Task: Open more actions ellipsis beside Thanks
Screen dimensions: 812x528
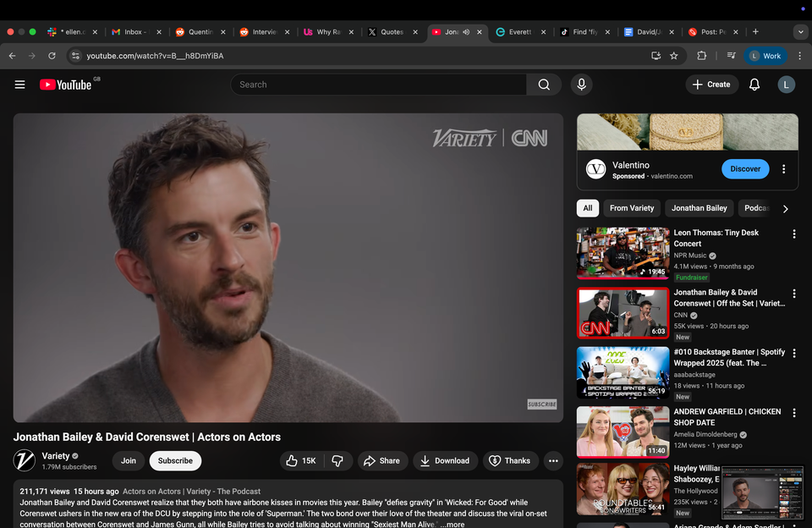Action: [x=553, y=460]
